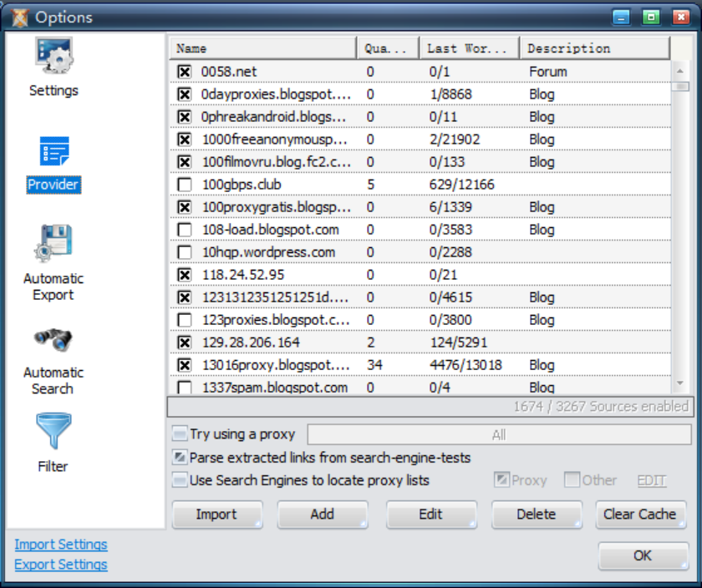Image resolution: width=702 pixels, height=588 pixels.
Task: Sort by the Qua... column header
Action: tap(388, 48)
